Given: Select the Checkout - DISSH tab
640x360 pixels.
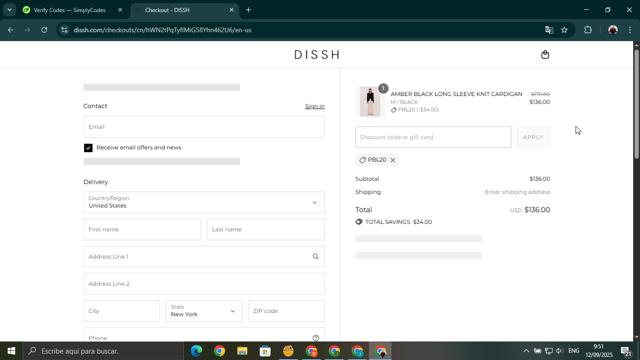Looking at the screenshot, I should (x=167, y=10).
